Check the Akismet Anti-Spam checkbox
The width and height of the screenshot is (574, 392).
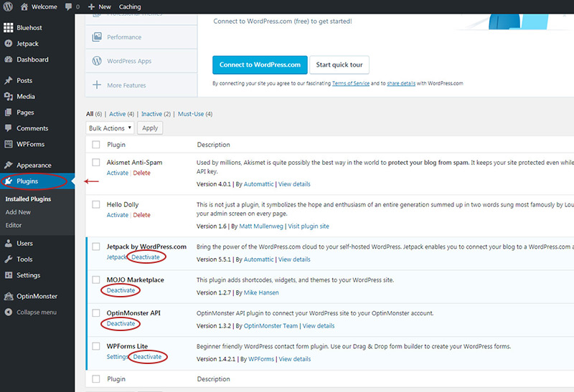[96, 162]
